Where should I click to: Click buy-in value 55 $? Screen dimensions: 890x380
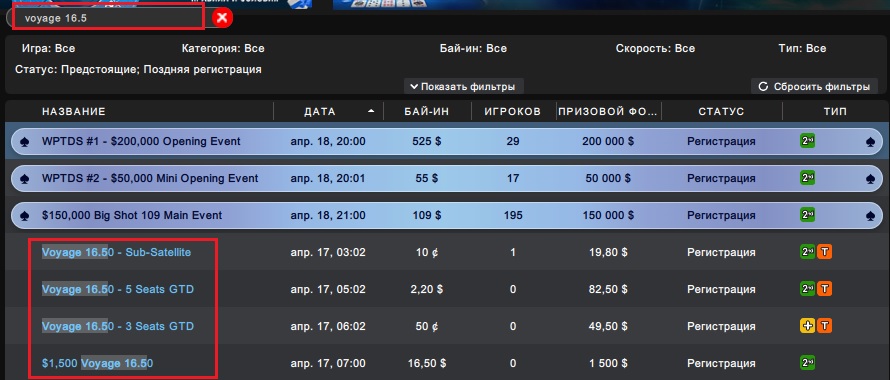[x=426, y=178]
